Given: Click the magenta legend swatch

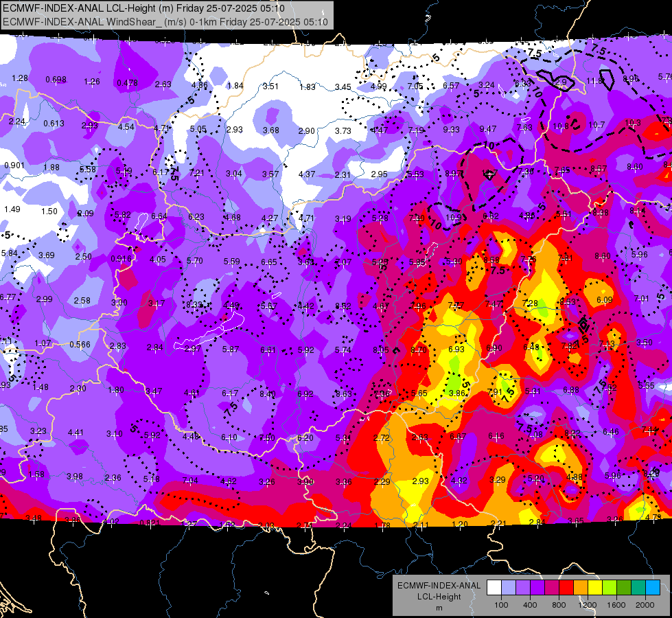Looking at the screenshot, I should point(552,588).
